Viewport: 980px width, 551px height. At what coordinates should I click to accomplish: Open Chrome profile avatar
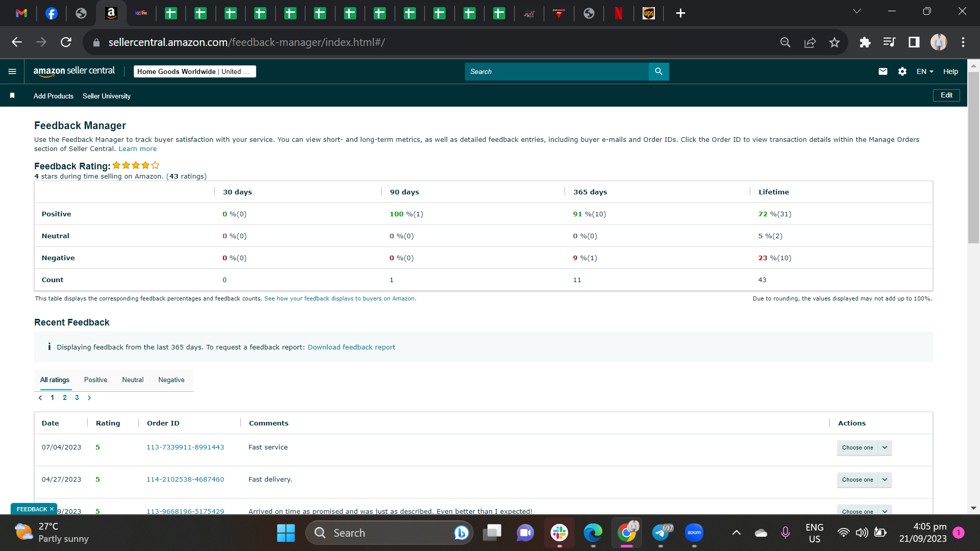[x=939, y=42]
